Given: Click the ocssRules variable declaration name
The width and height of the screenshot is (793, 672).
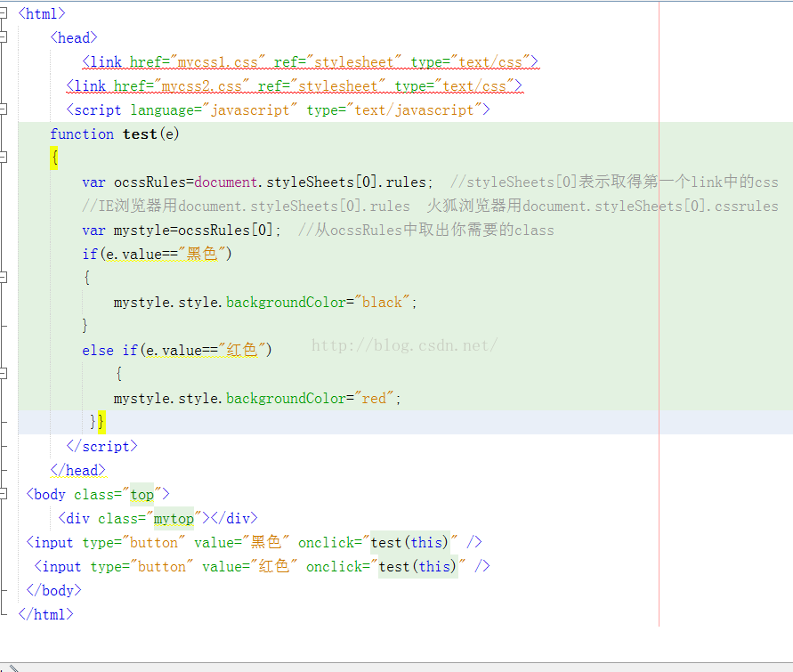Looking at the screenshot, I should click(x=150, y=182).
